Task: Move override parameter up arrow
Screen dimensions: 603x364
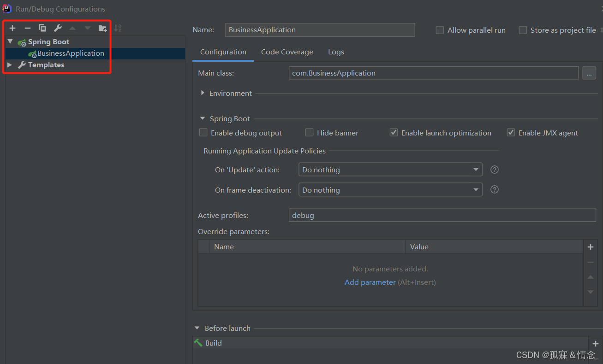Action: pyautogui.click(x=591, y=277)
